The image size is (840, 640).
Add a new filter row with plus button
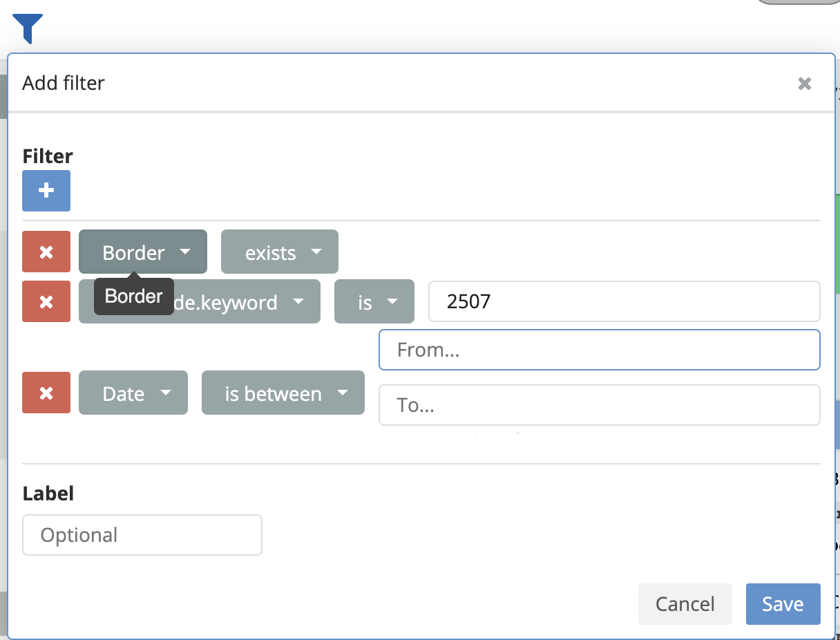46,191
